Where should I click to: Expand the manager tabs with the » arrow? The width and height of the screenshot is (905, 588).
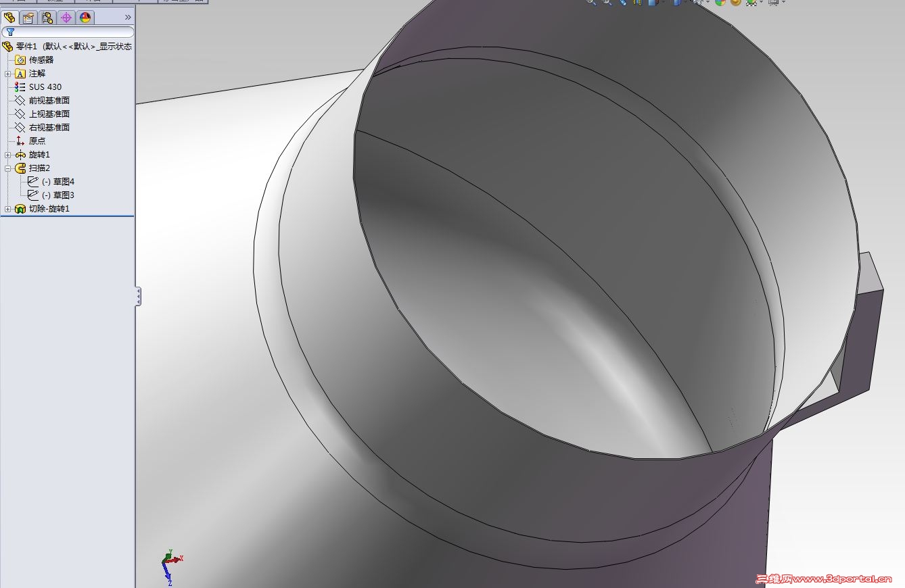[128, 18]
